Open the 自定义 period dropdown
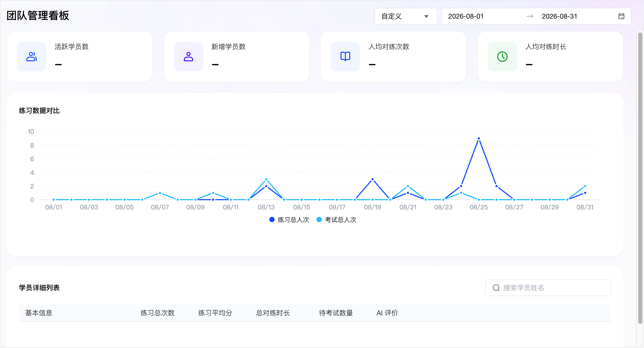Viewport: 644px width, 348px height. click(406, 16)
